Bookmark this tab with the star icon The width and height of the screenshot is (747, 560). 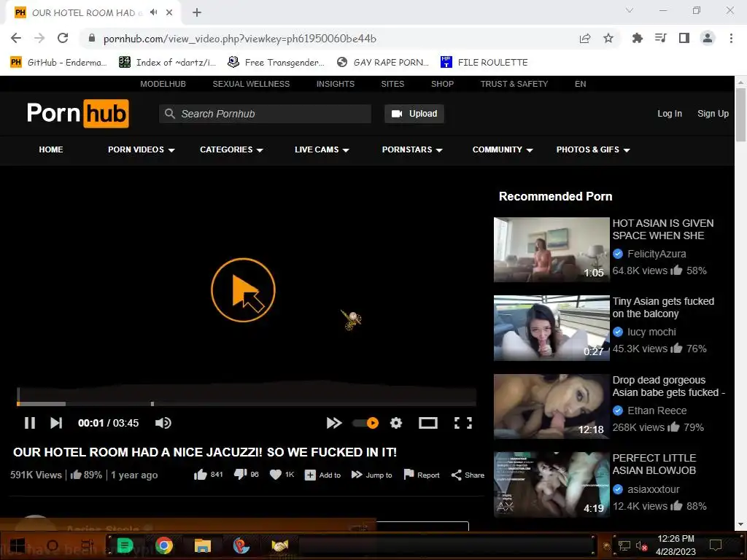(608, 38)
